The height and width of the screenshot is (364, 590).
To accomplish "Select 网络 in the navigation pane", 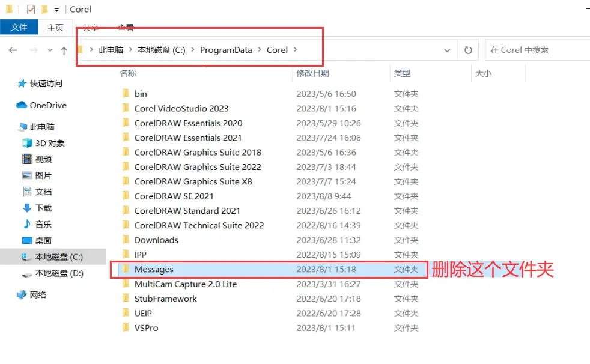I will tap(38, 295).
